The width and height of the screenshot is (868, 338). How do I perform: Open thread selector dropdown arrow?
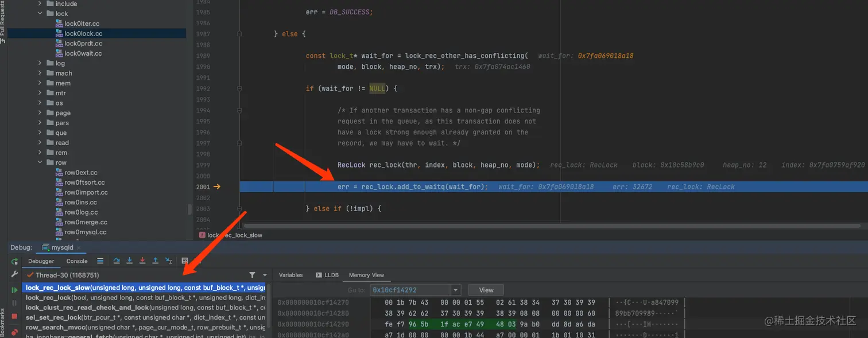pos(265,275)
